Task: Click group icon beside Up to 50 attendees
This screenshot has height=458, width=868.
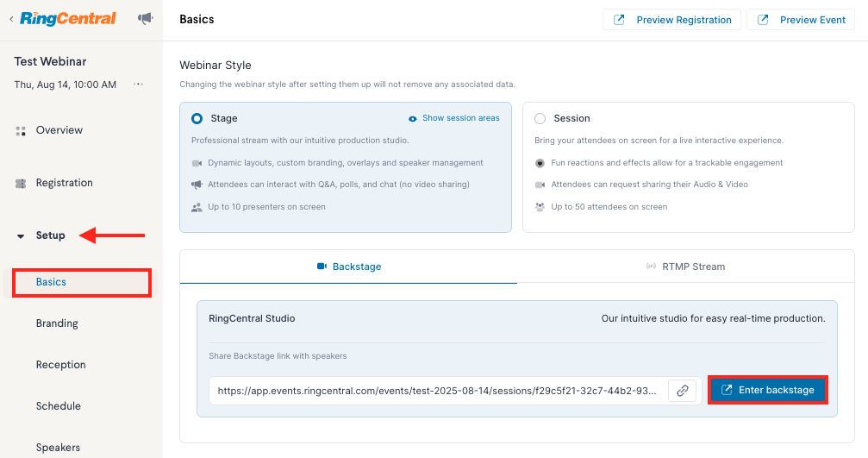Action: (540, 207)
